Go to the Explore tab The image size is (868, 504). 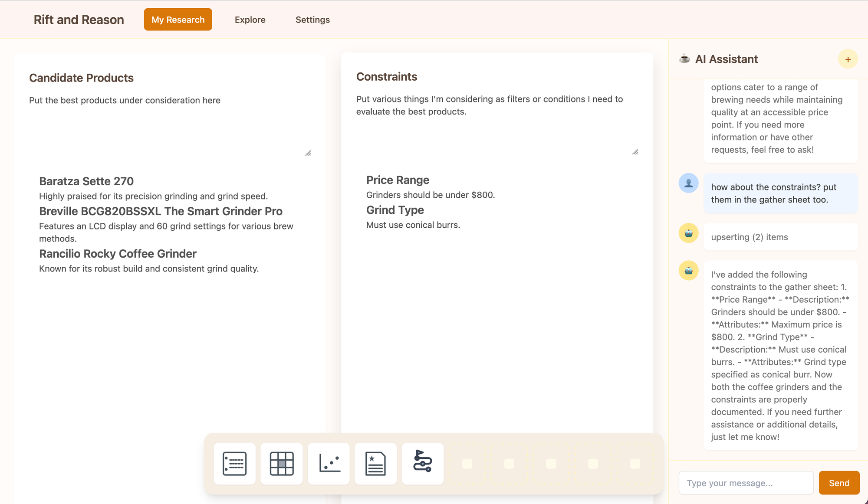coord(250,20)
